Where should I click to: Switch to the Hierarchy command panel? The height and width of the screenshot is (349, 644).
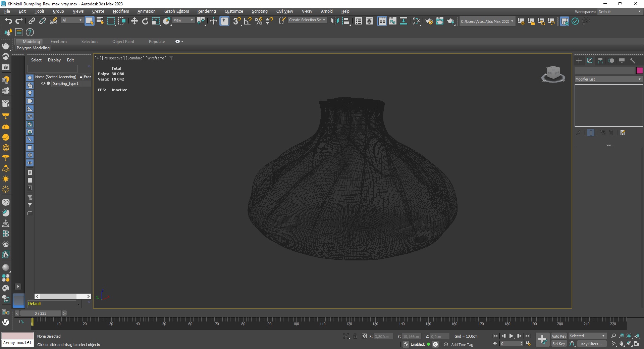[600, 61]
